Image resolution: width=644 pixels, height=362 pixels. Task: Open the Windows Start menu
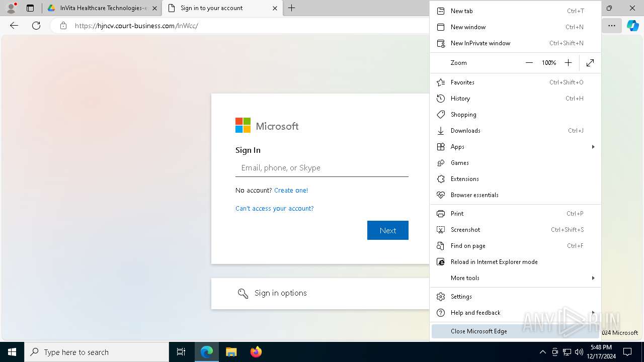click(12, 352)
